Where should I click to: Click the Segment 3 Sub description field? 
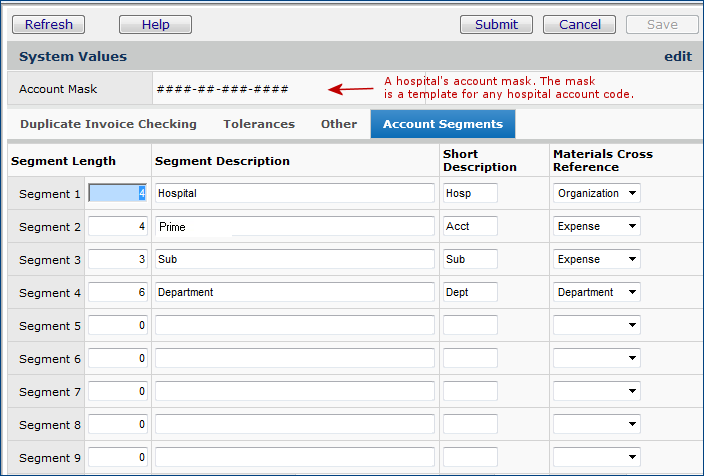(x=294, y=259)
